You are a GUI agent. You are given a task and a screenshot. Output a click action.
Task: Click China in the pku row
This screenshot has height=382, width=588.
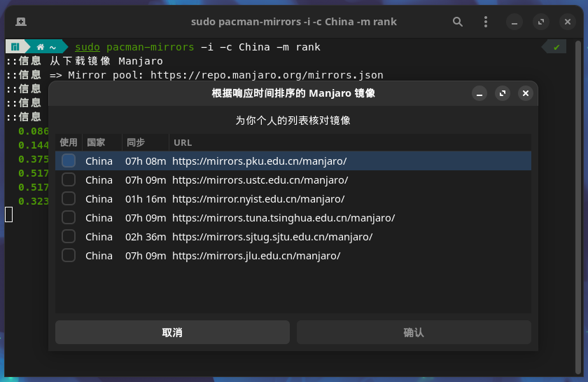(x=99, y=161)
